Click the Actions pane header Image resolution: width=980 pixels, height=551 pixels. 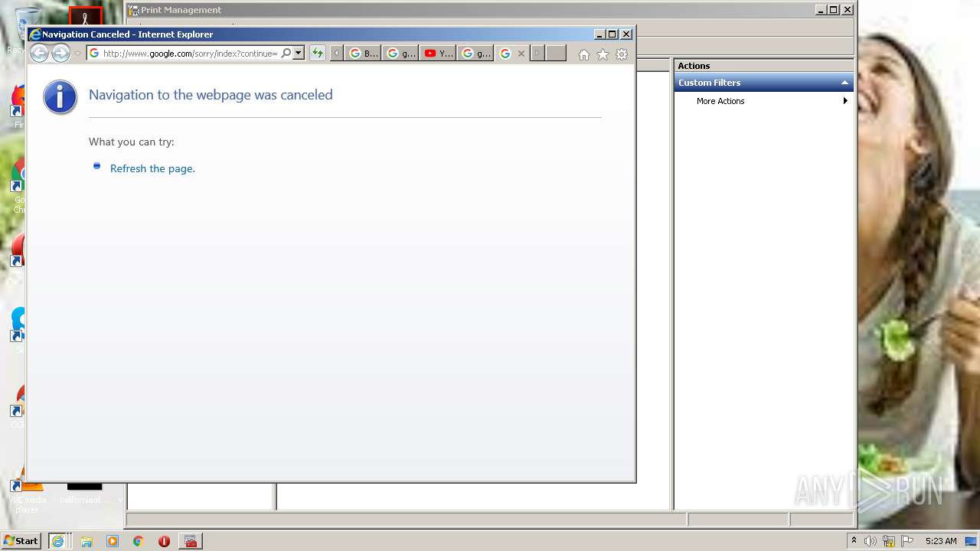[x=763, y=66]
